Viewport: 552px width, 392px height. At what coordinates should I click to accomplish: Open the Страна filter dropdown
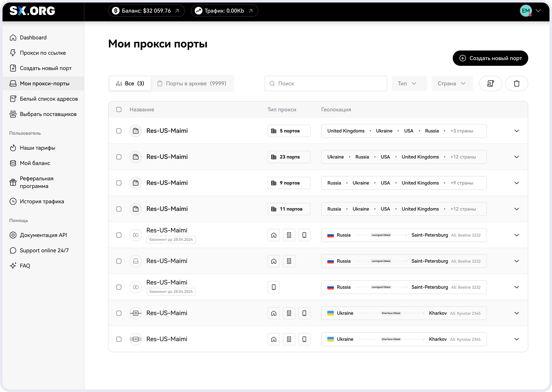tap(452, 83)
